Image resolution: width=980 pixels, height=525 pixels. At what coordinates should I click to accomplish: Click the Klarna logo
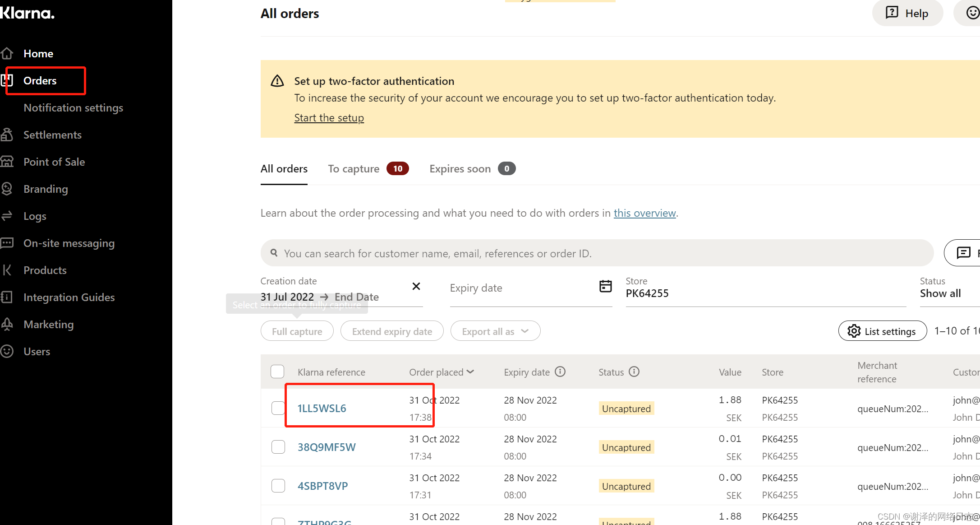coord(27,13)
